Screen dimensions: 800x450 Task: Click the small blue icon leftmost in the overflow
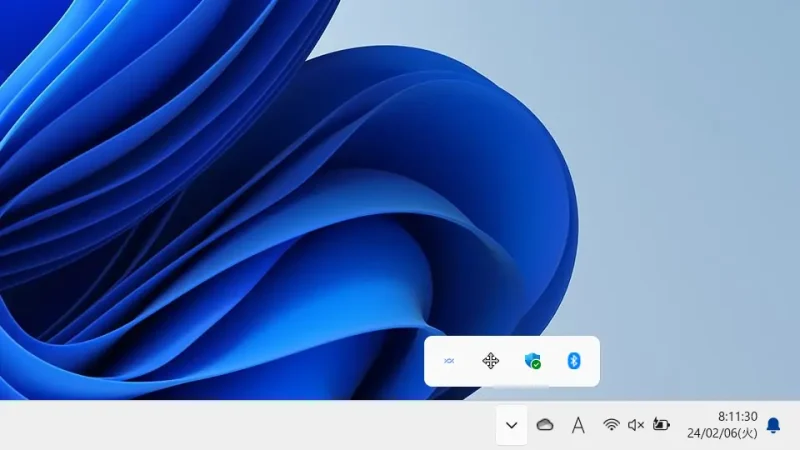pyautogui.click(x=449, y=361)
